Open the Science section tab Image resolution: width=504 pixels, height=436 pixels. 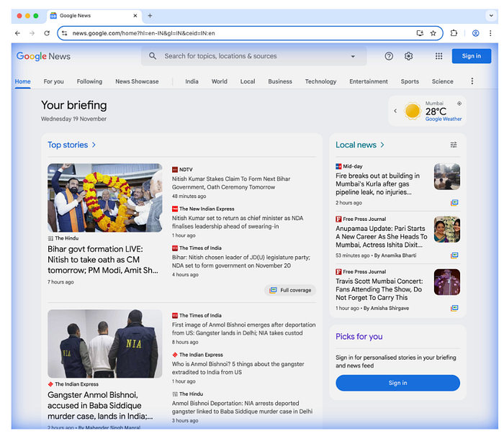[442, 81]
